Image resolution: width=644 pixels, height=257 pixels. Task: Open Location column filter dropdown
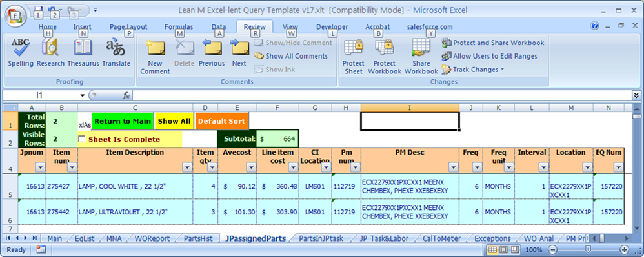[587, 167]
